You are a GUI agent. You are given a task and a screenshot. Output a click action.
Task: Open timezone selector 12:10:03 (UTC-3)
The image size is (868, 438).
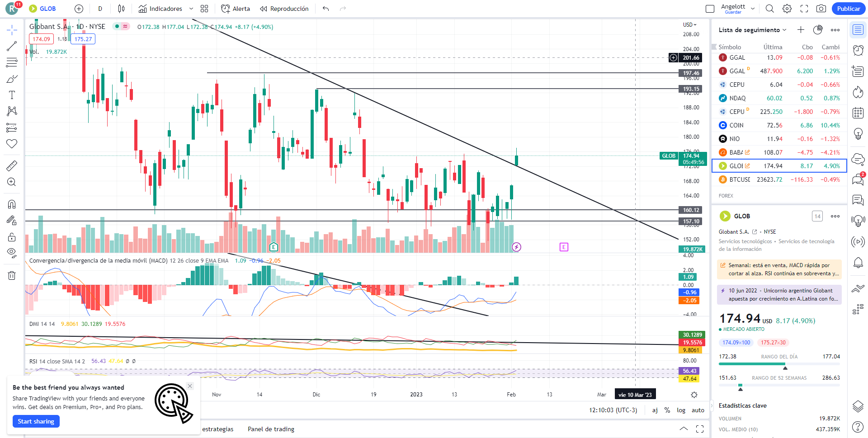613,410
